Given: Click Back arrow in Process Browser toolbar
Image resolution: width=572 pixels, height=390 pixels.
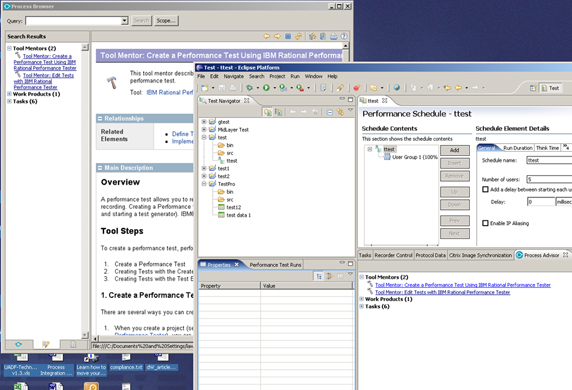Looking at the screenshot, I should pyautogui.click(x=267, y=36).
